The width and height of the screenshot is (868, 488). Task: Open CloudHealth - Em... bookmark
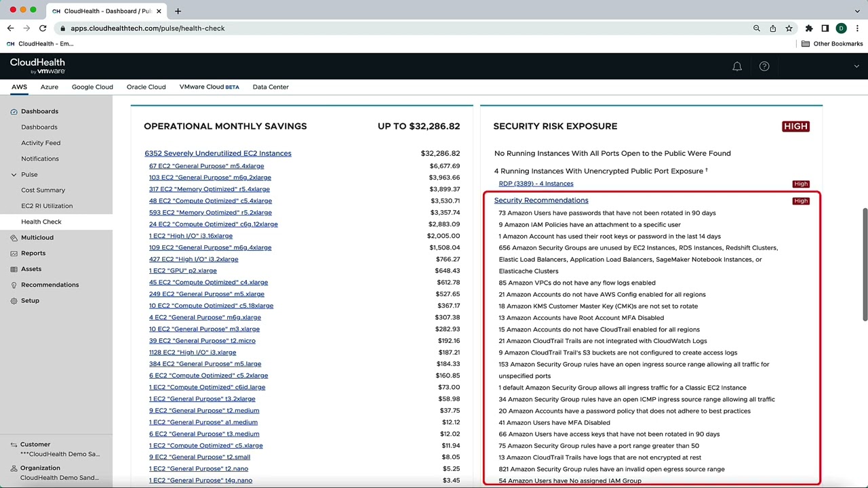pyautogui.click(x=39, y=44)
